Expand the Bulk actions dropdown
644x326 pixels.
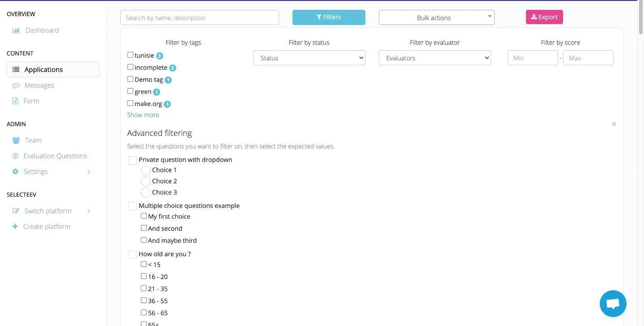tap(436, 17)
